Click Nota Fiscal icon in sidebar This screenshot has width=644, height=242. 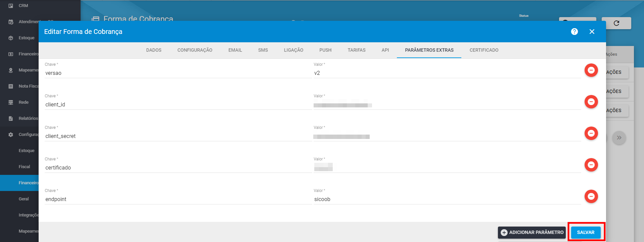pos(11,86)
